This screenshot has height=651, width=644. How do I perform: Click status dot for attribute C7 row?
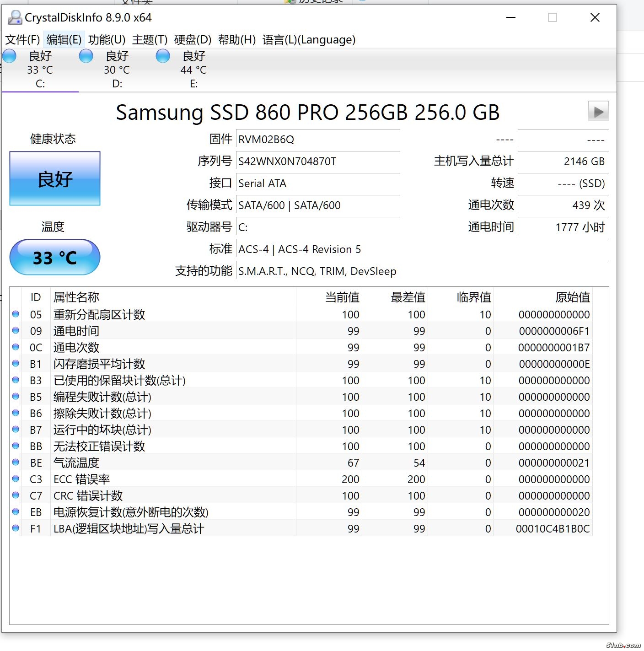[x=16, y=495]
